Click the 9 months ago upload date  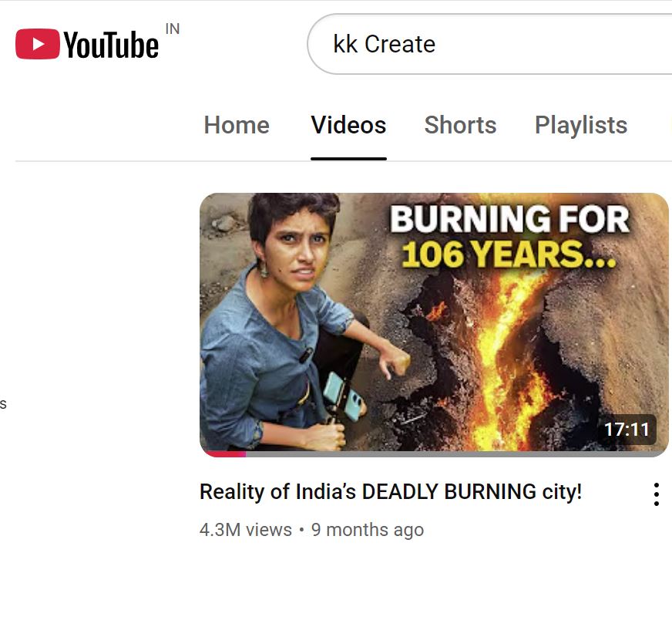coord(368,530)
